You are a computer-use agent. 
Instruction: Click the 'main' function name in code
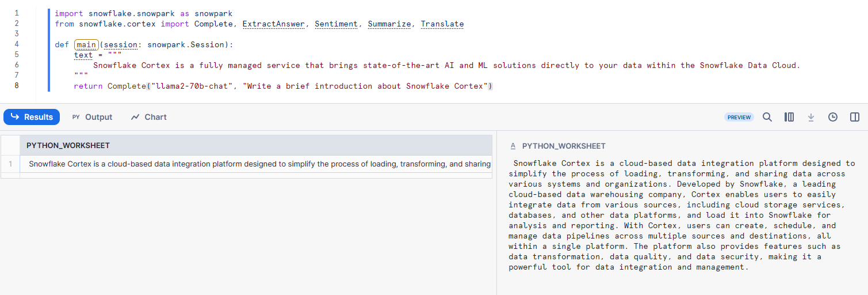[86, 44]
